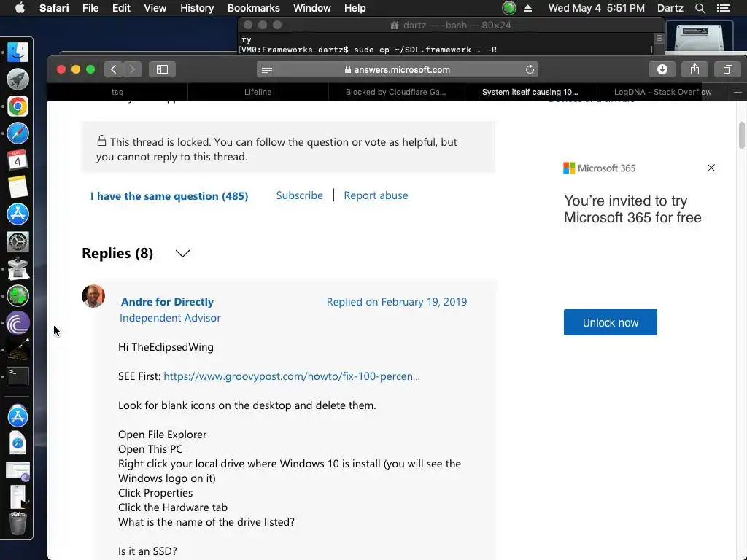Click the Microsoft 365 logo
Screen dimensions: 747x560
coord(600,168)
